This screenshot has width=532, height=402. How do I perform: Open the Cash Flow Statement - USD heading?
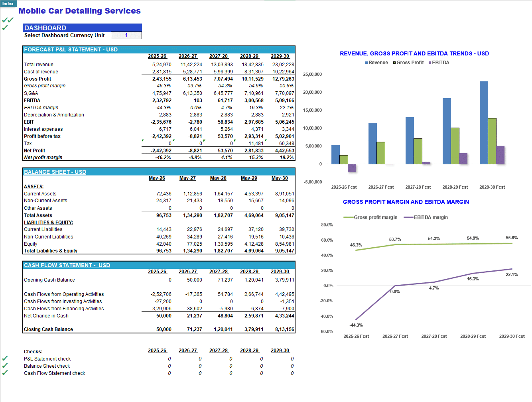[x=67, y=265]
